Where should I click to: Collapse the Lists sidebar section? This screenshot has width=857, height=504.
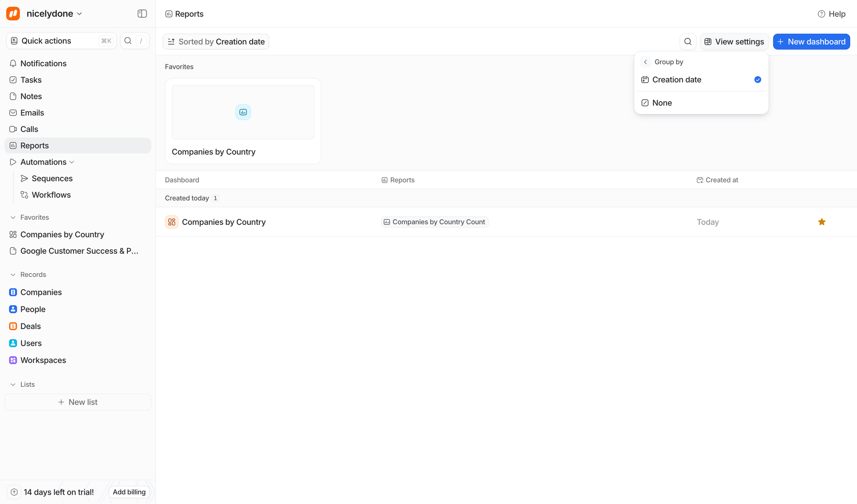click(13, 384)
